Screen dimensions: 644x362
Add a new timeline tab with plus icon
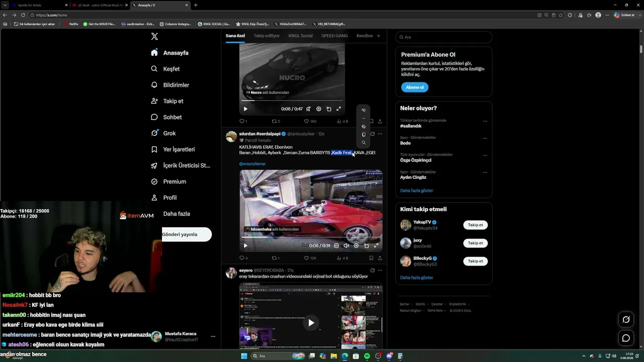[x=378, y=36]
